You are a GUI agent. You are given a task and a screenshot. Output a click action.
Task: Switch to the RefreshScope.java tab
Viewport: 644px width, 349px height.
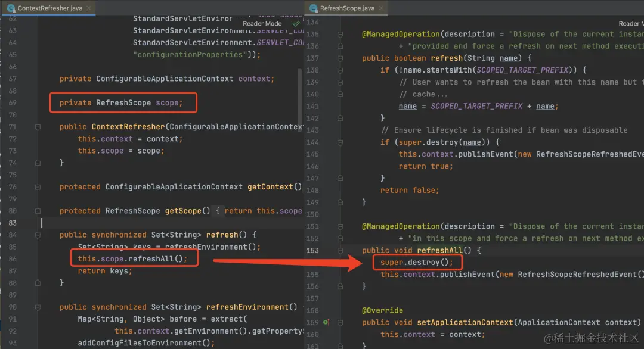click(346, 8)
